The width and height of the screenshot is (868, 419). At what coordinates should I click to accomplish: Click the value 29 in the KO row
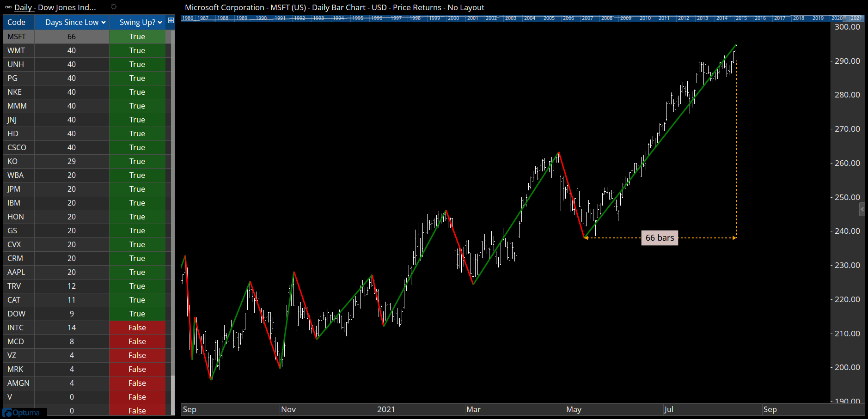point(72,161)
